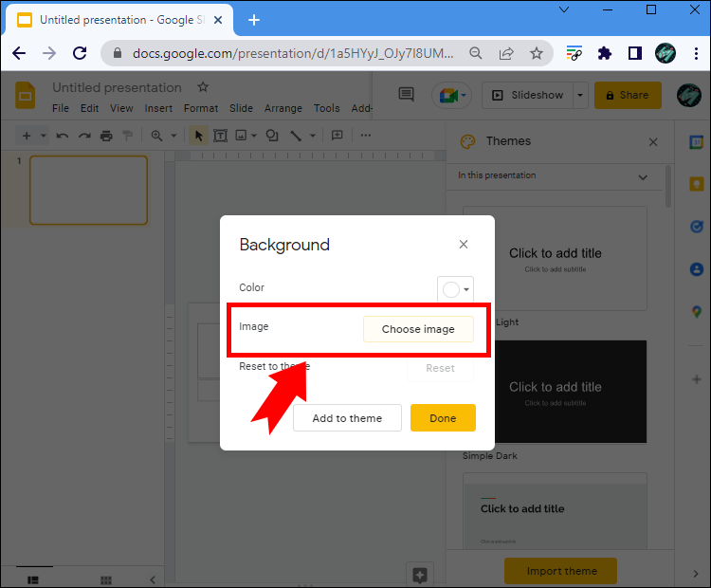Screen dimensions: 711x588
Task: Click the address bar URL field
Action: click(293, 53)
